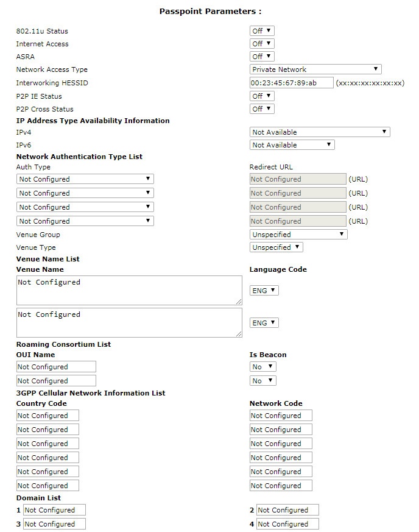Toggle the P2P IE Status dropdown
419x532 pixels.
tap(262, 96)
